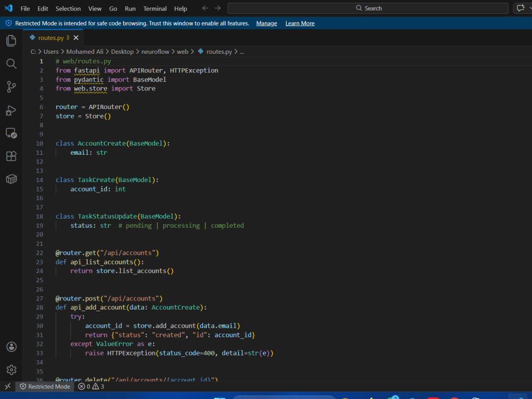Open the Search view in activity bar
This screenshot has height=399, width=532.
click(11, 63)
